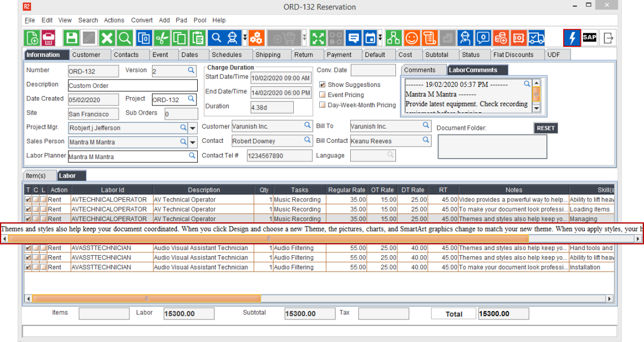Open the Convert menu

click(x=142, y=20)
